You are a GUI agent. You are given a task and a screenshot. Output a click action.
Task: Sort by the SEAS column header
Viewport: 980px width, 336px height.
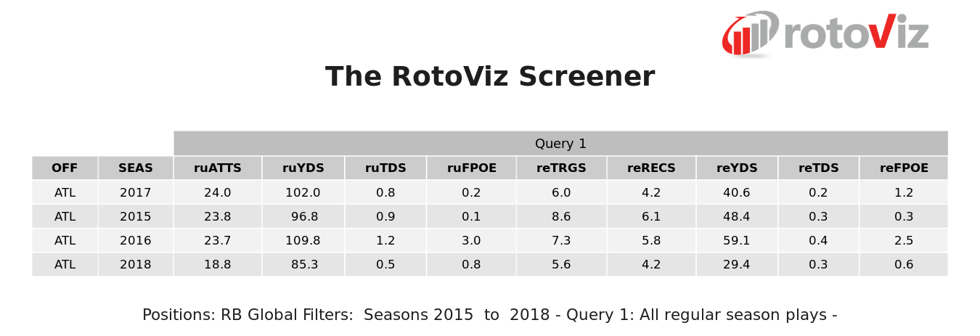pos(136,168)
